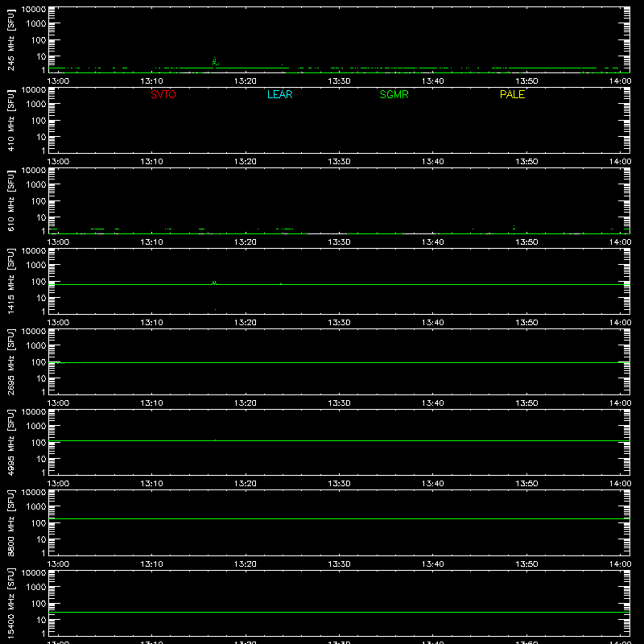Click the green SGMR station label
644x644 pixels.
tap(394, 94)
